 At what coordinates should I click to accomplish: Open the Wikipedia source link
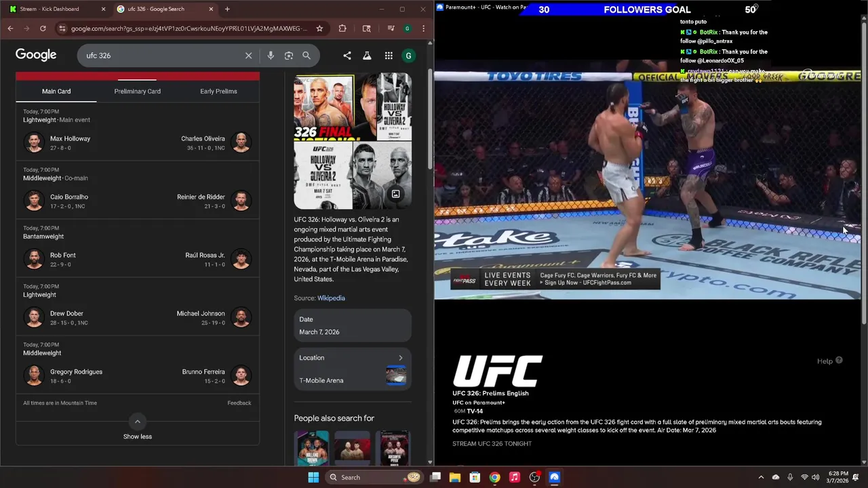click(331, 298)
